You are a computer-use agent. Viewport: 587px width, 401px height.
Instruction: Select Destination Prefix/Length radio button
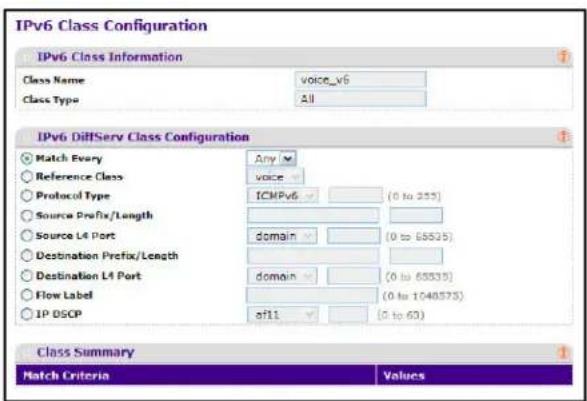27,256
